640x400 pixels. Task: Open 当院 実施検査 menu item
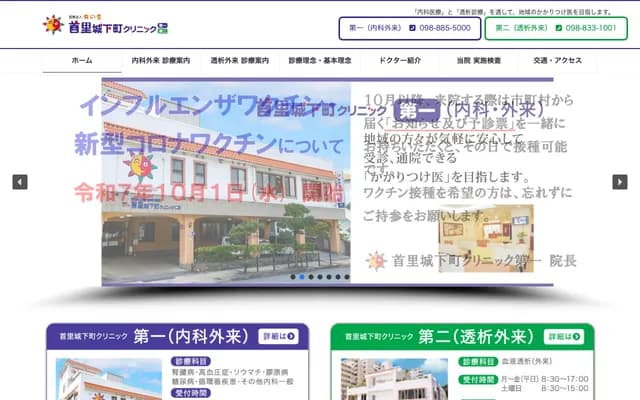pyautogui.click(x=479, y=60)
